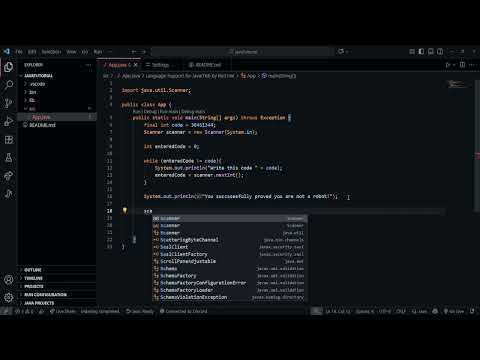
Task: Select SaslClientFactory suggestion
Action: (230, 254)
